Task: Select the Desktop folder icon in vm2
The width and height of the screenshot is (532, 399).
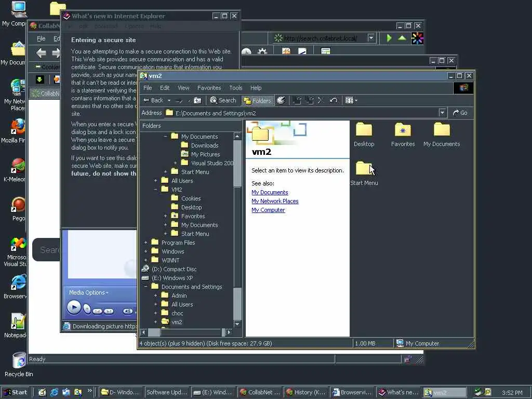Action: 364,135
